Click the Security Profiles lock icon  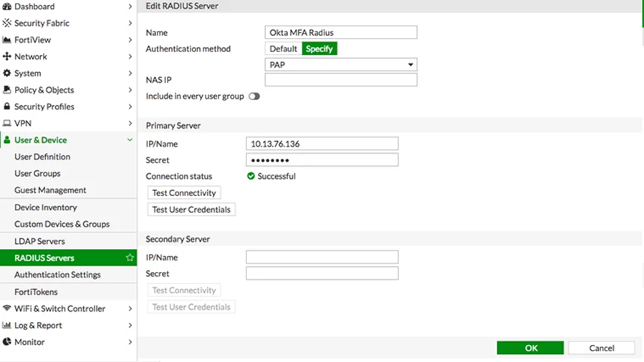7,107
